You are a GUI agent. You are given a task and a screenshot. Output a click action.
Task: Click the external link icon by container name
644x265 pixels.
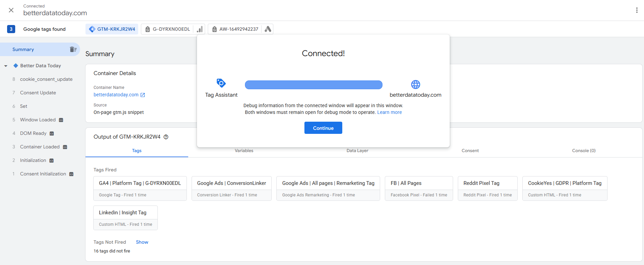[143, 95]
